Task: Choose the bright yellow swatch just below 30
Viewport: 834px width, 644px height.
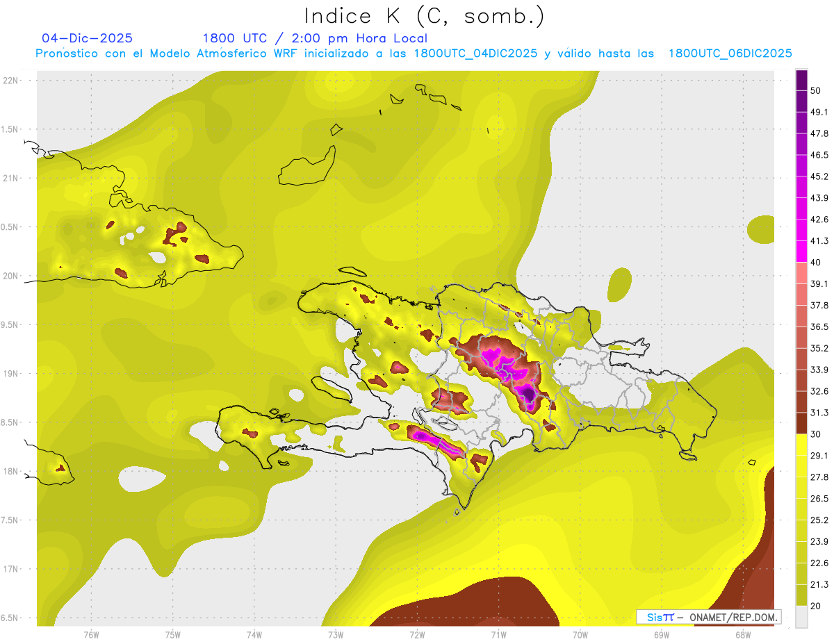Action: 801,445
